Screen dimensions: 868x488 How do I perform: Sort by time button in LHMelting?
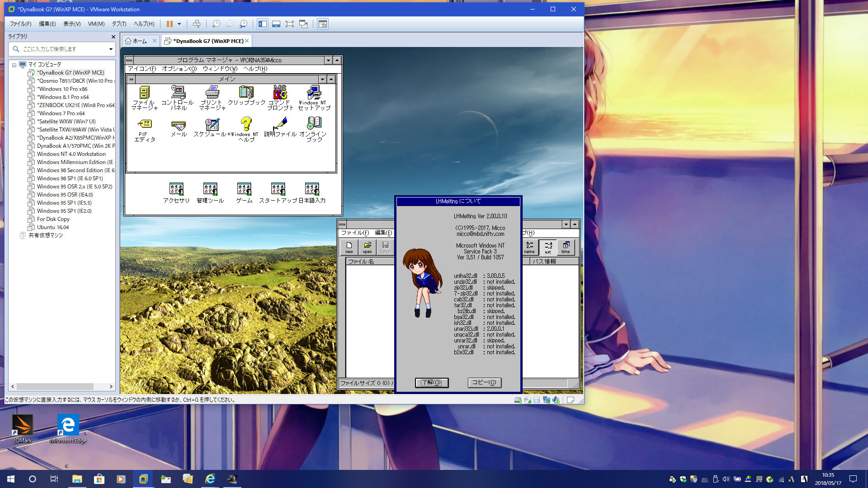(x=566, y=248)
